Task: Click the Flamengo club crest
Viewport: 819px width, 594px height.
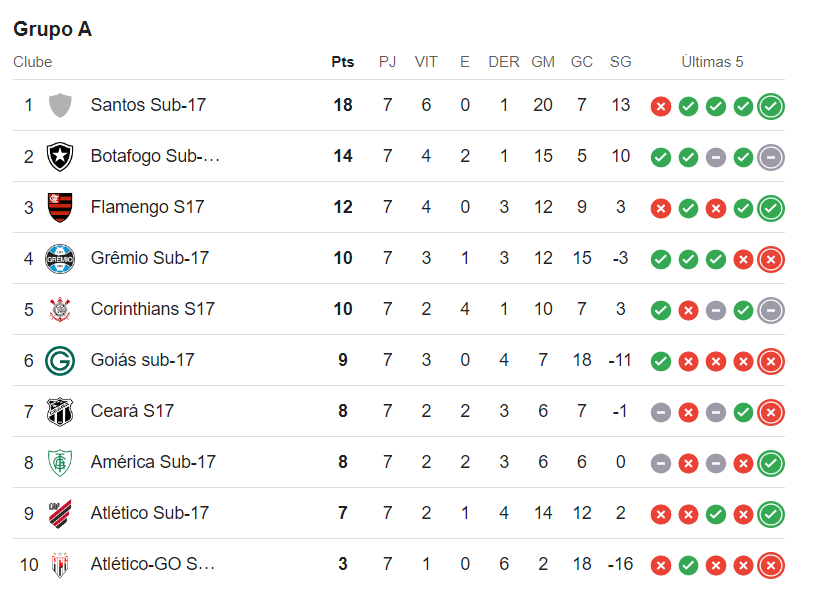Action: [60, 207]
